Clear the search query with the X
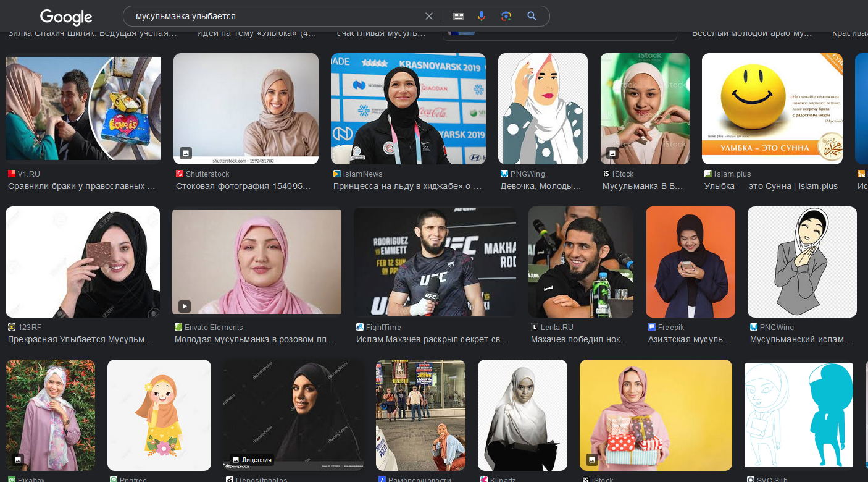The image size is (868, 482). tap(429, 16)
